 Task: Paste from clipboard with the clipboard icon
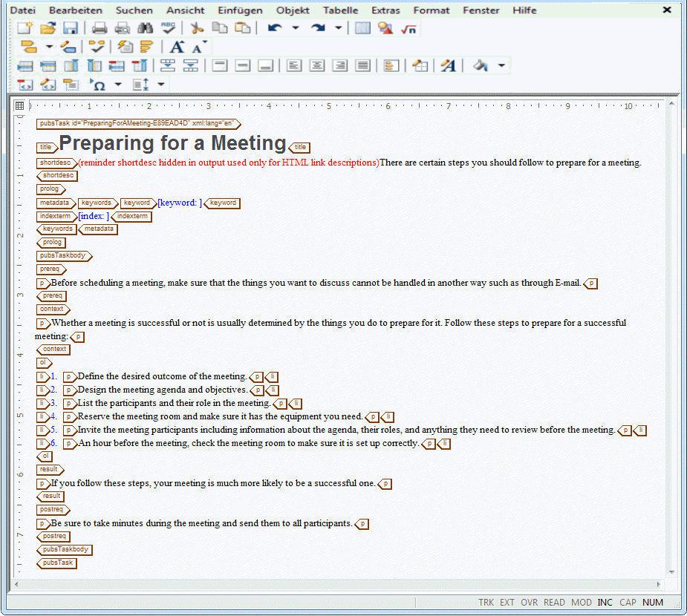pos(242,28)
